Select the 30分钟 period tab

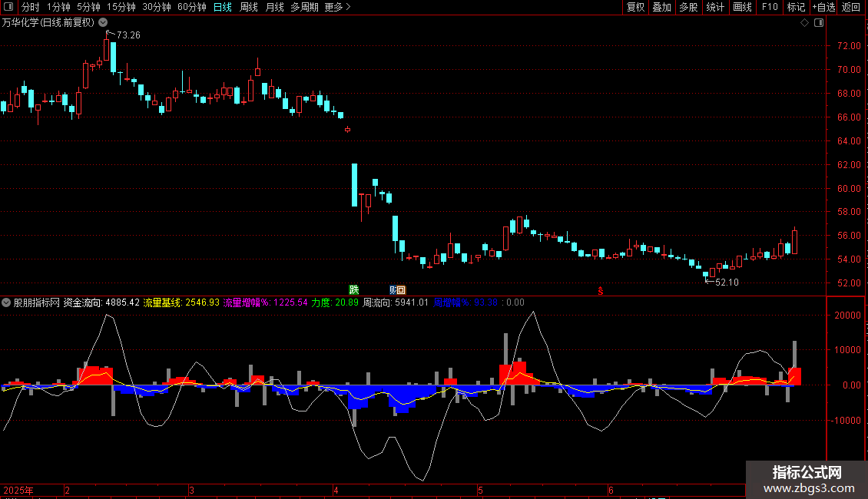point(157,7)
